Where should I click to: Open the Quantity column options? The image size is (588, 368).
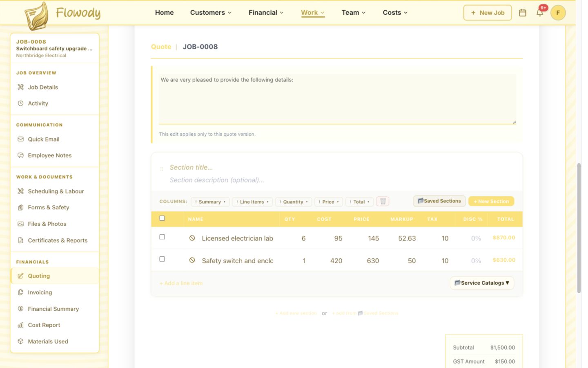[x=294, y=202]
